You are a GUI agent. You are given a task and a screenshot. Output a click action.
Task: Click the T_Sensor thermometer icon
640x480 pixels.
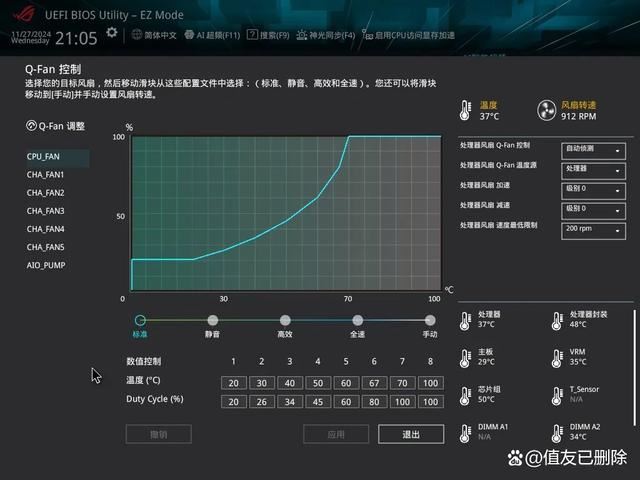pos(557,396)
